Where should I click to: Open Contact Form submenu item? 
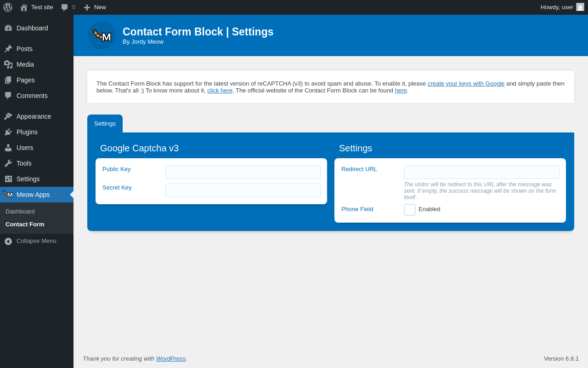pos(25,224)
